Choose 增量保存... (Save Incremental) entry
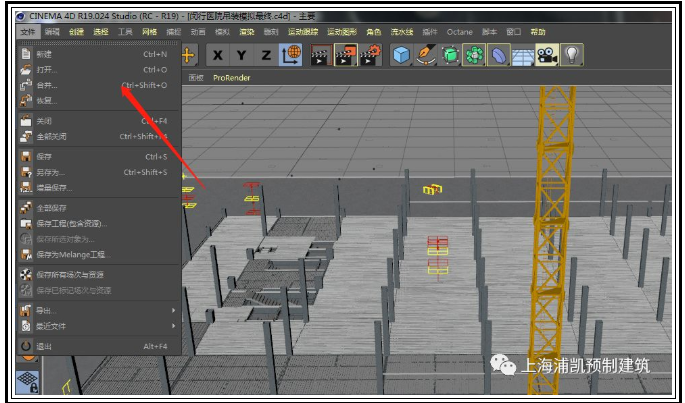The image size is (685, 403). (x=99, y=188)
